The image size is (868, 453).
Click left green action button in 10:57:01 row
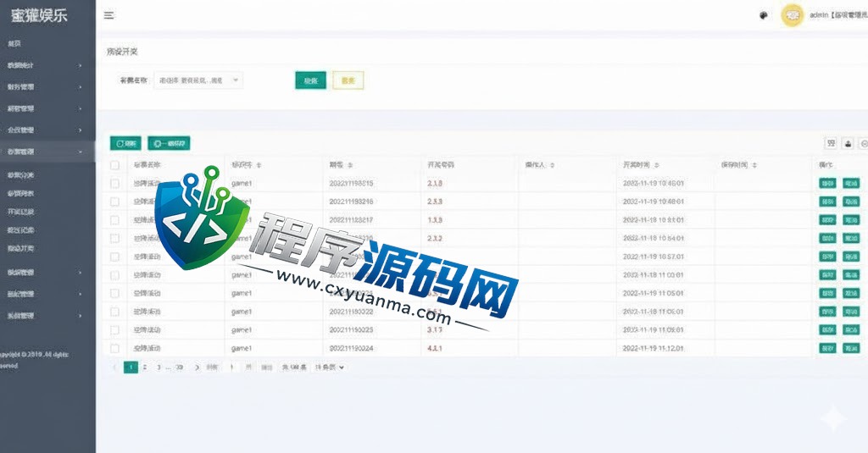(827, 257)
